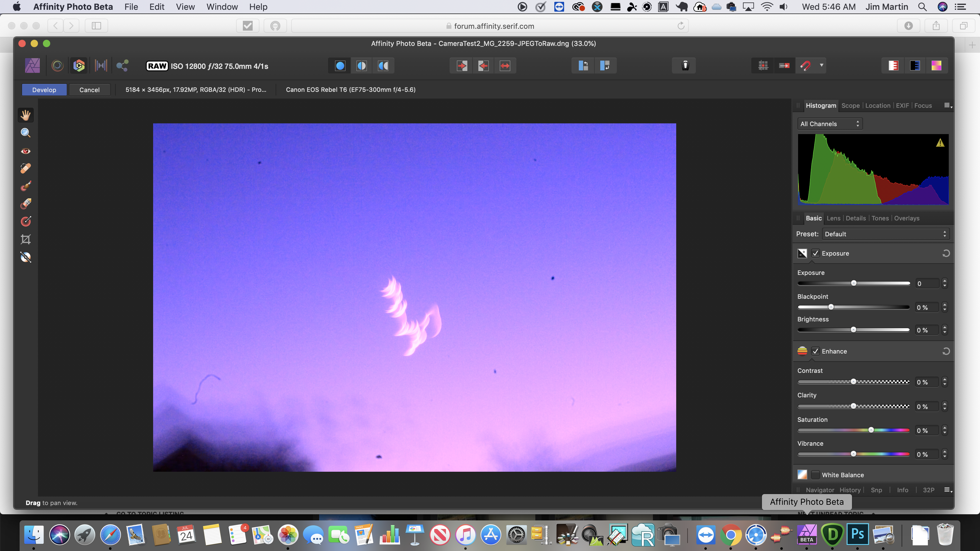980x551 pixels.
Task: Click the Brightness slider handle
Action: click(853, 330)
